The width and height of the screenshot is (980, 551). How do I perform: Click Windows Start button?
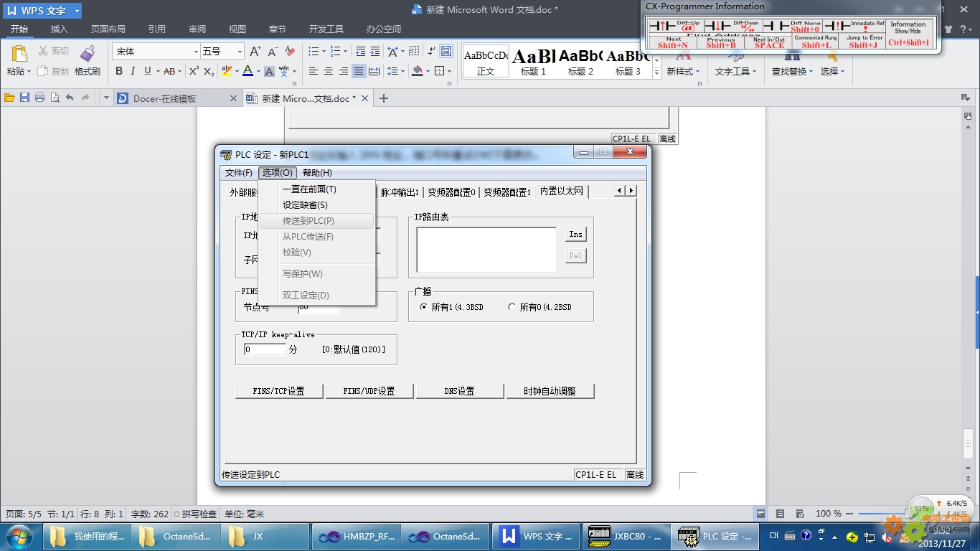tap(19, 536)
